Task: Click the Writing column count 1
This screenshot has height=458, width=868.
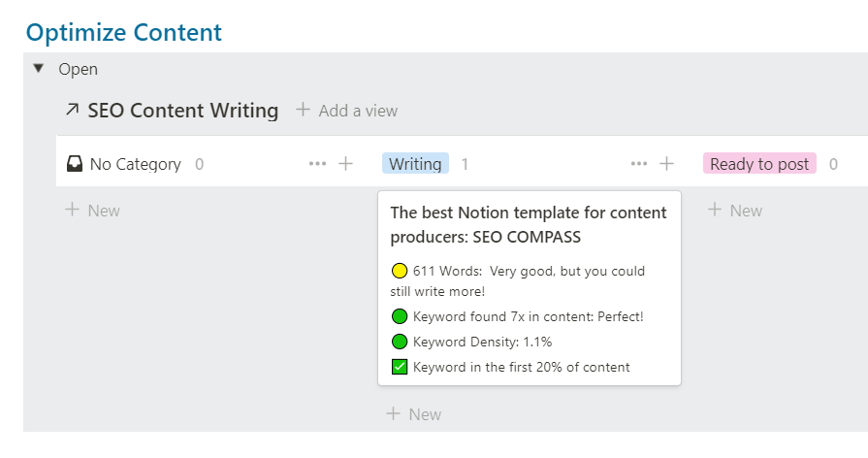Action: click(465, 164)
